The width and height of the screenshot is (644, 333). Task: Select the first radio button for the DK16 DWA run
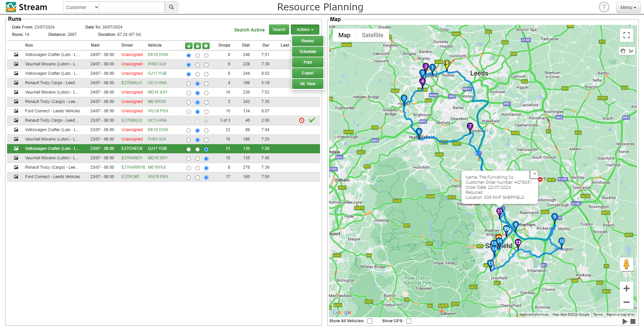pyautogui.click(x=189, y=55)
